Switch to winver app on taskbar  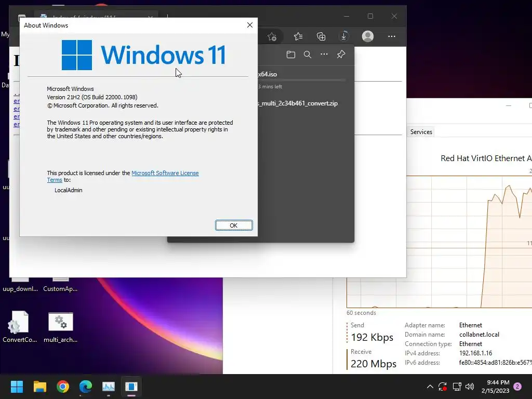point(131,387)
